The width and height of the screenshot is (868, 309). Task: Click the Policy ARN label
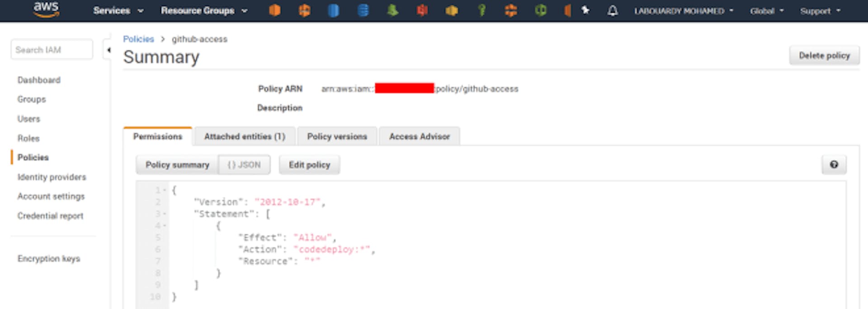coord(280,89)
